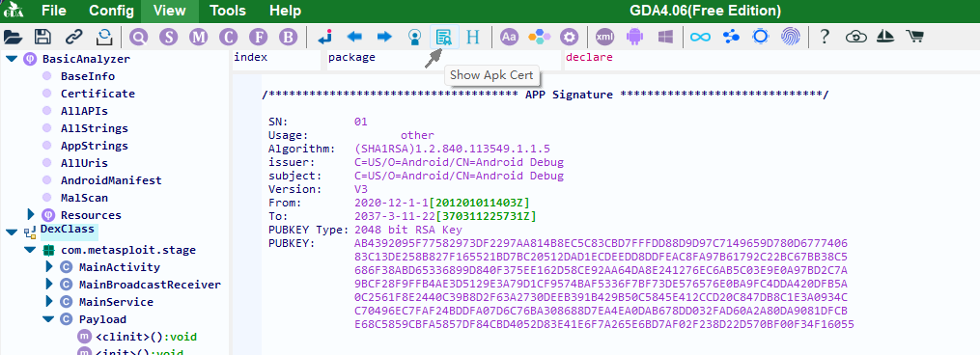The image size is (980, 355).
Task: Collapse the com.metasploit.stage package node
Action: tap(29, 250)
